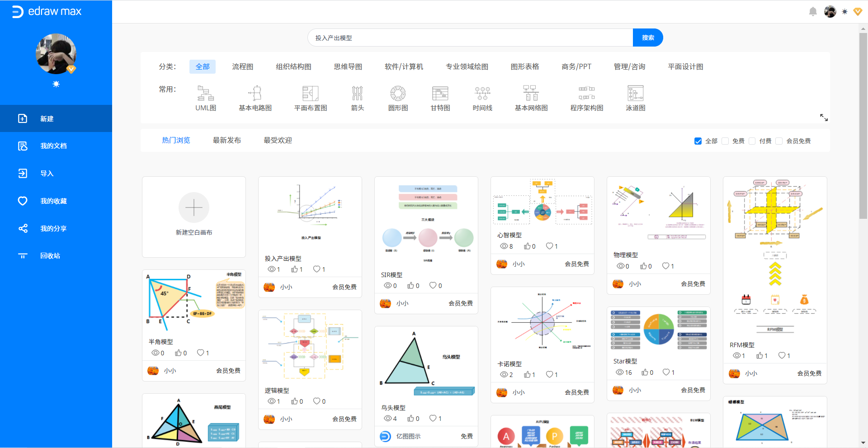Screen dimensions: 868x448
Task: Select the 组织结构图 category
Action: click(x=294, y=67)
